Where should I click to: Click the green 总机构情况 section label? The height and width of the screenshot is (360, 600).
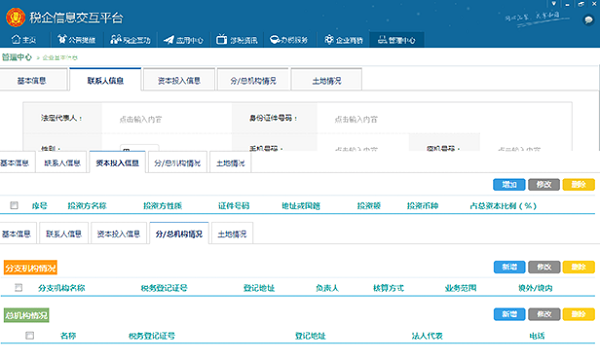click(x=26, y=315)
